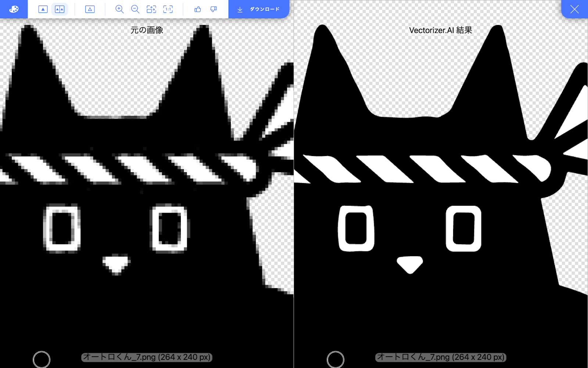Click the left panel file name label
Image resolution: width=588 pixels, height=368 pixels.
coord(147,357)
